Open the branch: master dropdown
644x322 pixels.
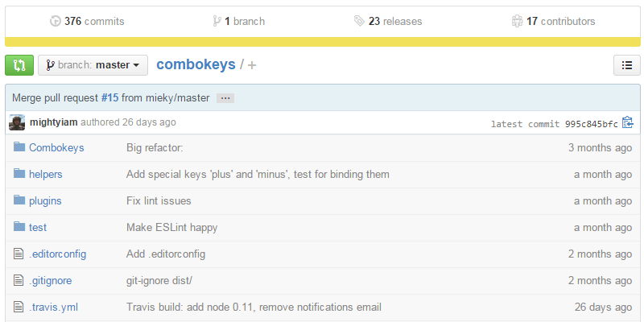click(93, 65)
